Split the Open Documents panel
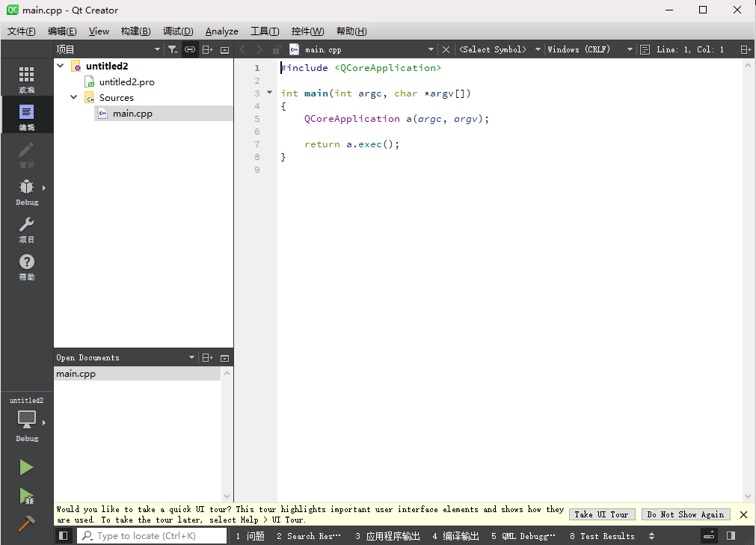 tap(208, 357)
